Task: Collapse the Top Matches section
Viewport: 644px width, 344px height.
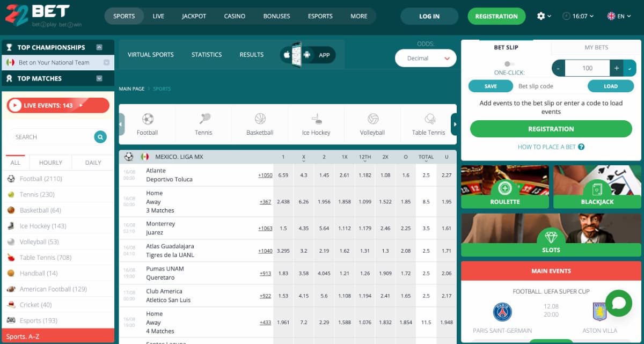Action: pos(99,78)
